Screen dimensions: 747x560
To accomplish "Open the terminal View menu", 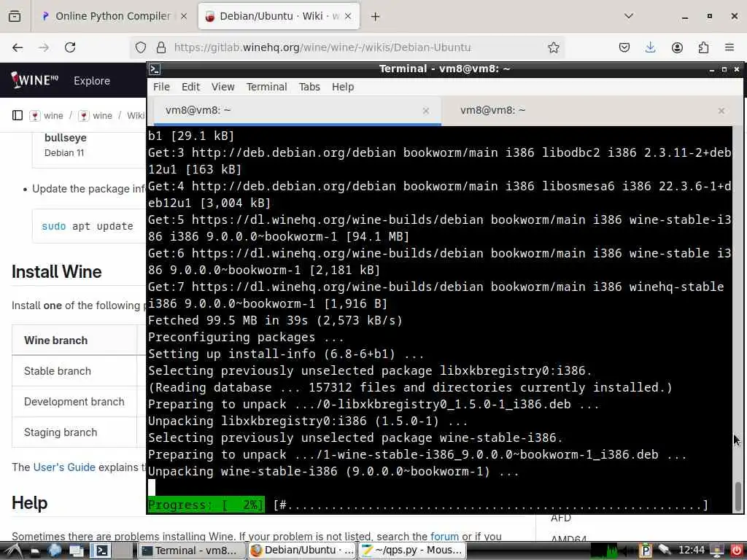I will click(x=223, y=87).
